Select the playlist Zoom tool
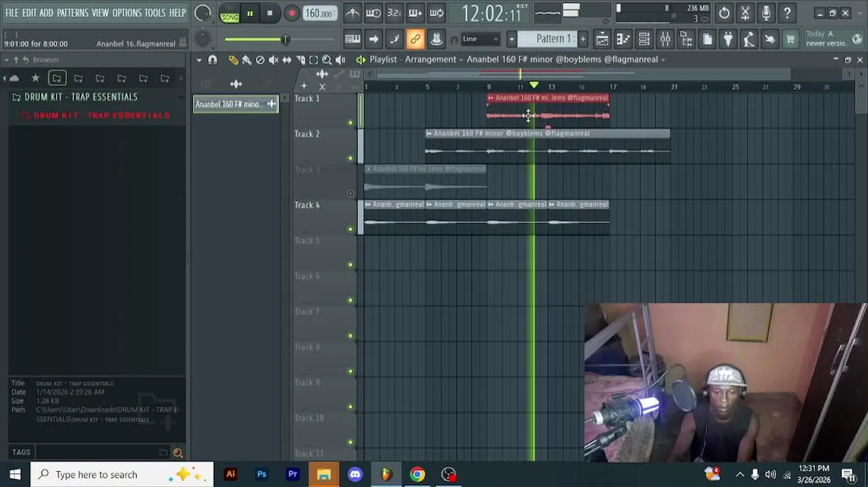The width and height of the screenshot is (868, 487). tap(327, 60)
